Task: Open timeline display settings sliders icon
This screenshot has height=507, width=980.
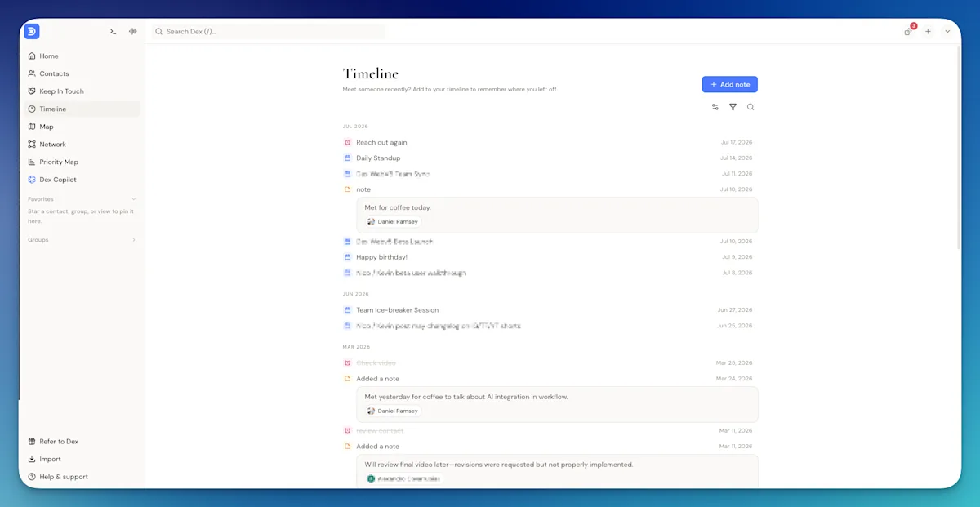Action: click(x=715, y=107)
